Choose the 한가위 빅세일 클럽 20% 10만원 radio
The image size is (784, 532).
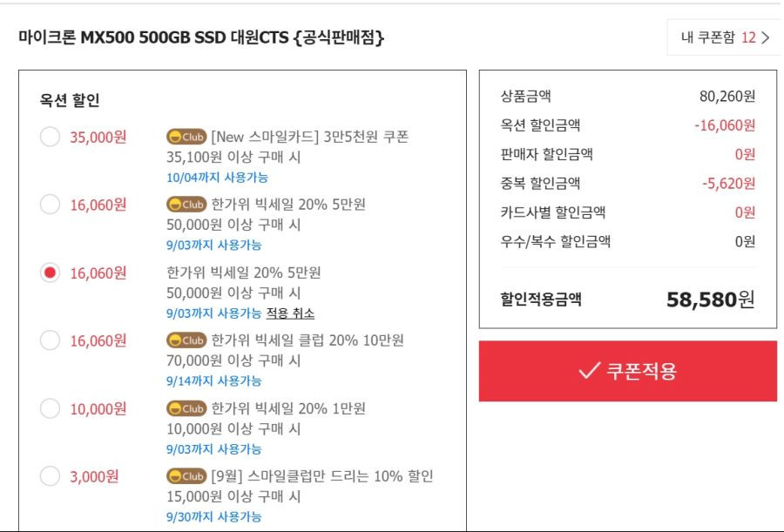(50, 340)
